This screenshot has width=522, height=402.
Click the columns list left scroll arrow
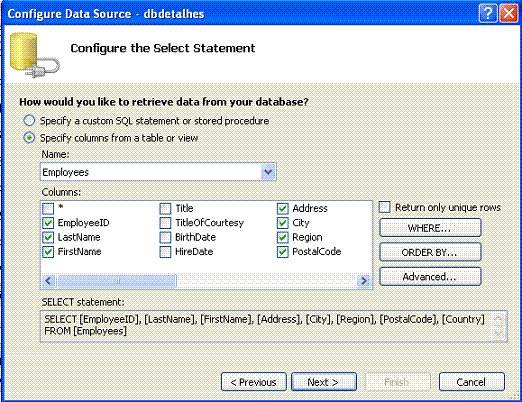tap(48, 281)
